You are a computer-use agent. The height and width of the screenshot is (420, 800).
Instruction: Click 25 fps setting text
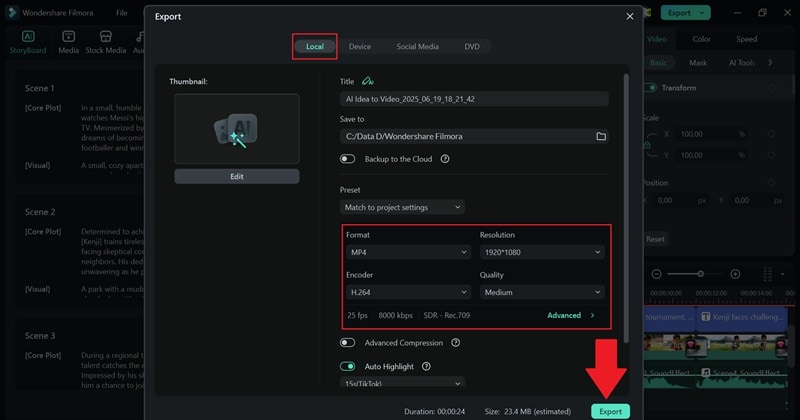tap(357, 315)
